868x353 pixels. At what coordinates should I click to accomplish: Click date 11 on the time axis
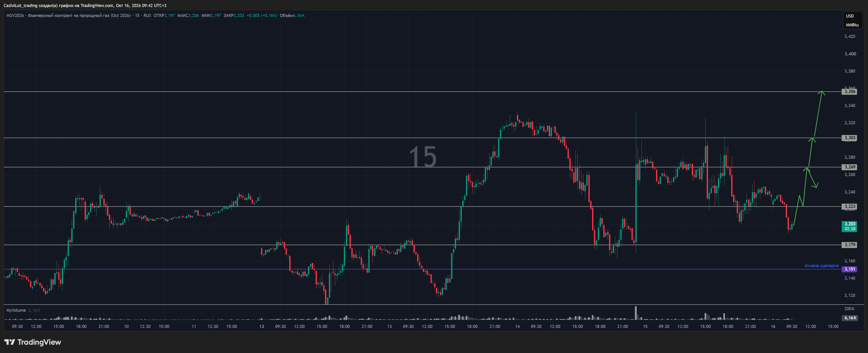click(194, 326)
